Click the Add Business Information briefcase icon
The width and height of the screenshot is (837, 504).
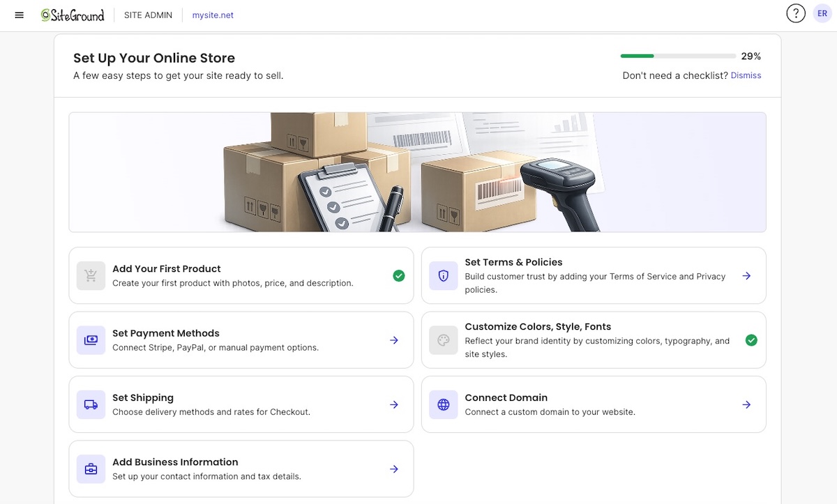(91, 469)
